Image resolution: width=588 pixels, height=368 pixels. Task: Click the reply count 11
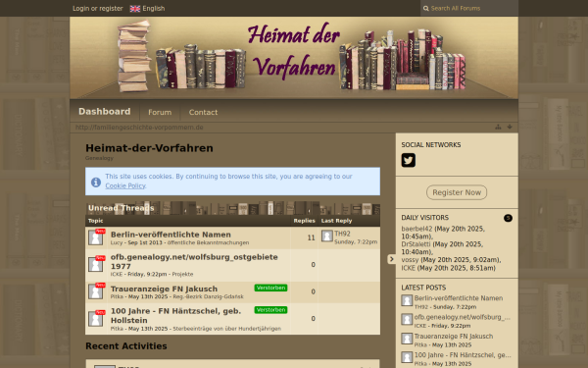point(311,237)
